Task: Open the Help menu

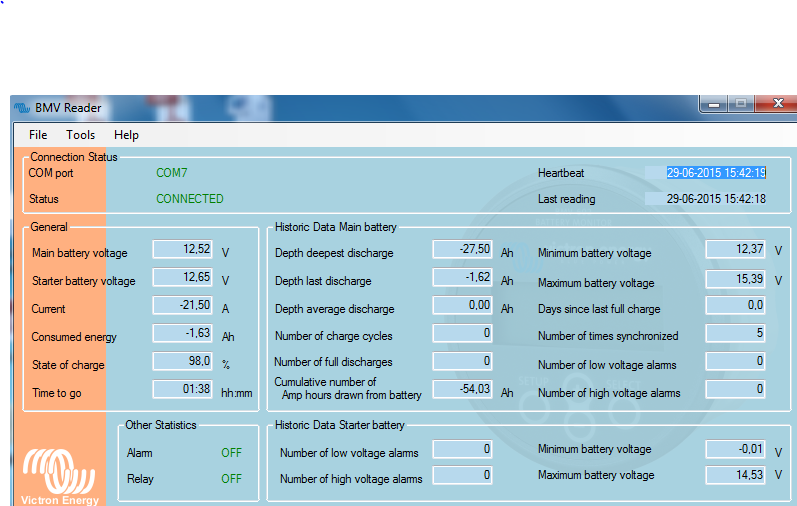Action: click(x=126, y=135)
